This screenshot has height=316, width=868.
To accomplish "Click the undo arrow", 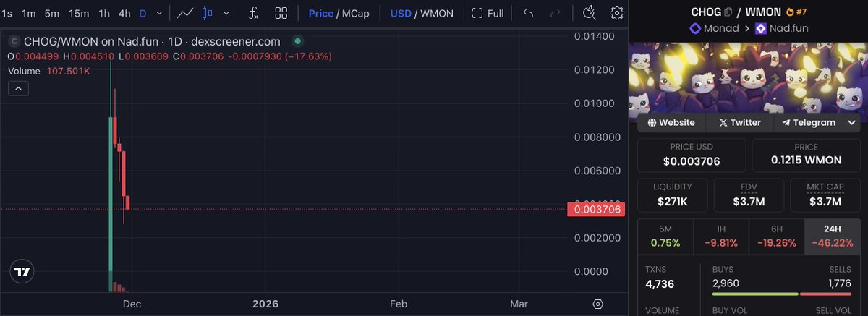I will click(x=528, y=13).
